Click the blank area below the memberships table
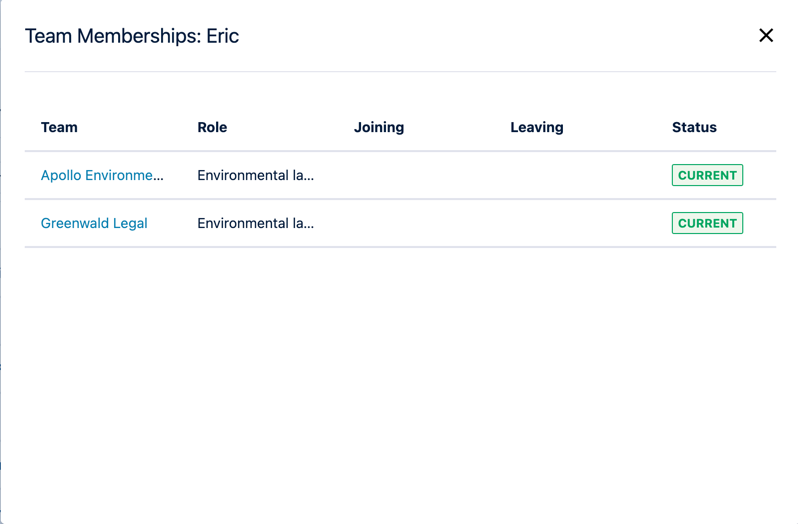 coord(400,380)
